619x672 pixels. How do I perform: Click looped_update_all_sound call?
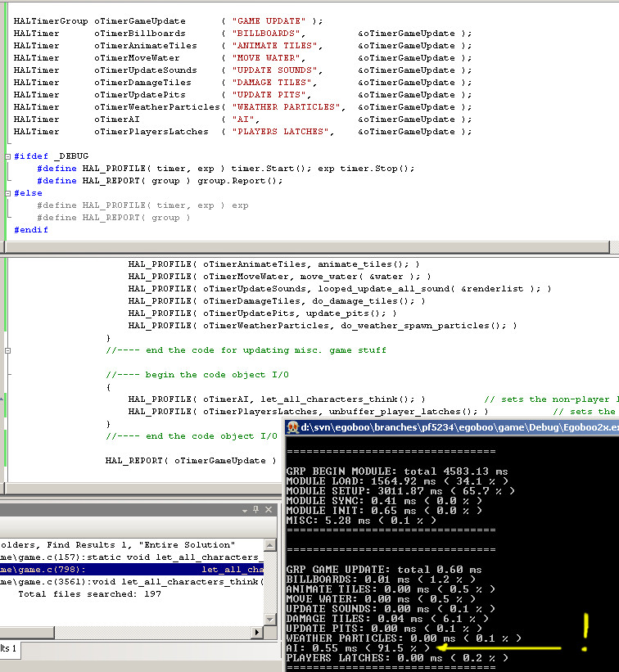tap(430, 289)
